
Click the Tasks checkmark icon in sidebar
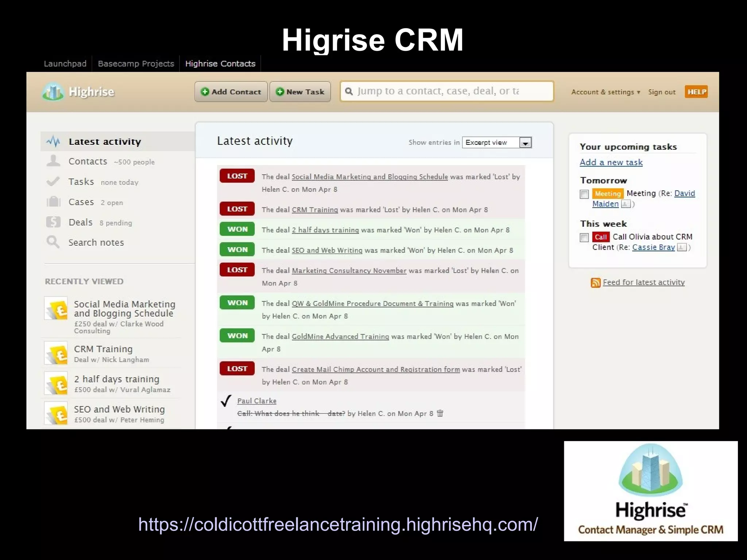pos(53,181)
